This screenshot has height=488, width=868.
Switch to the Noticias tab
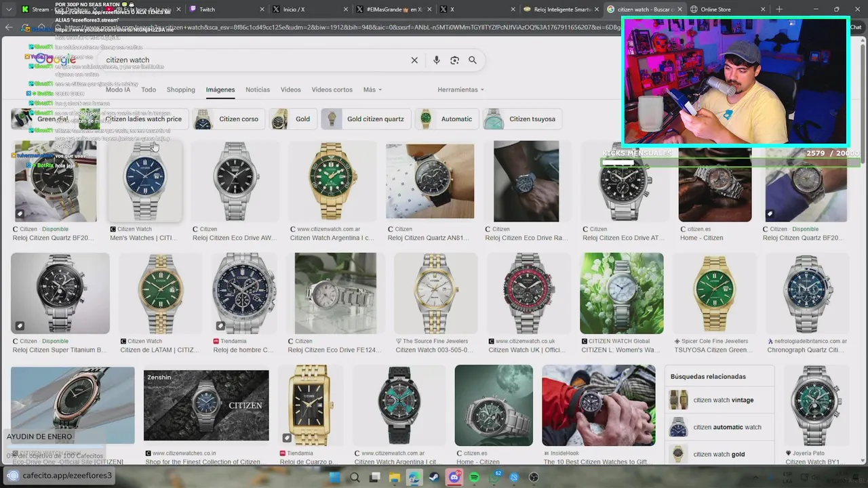coord(258,89)
